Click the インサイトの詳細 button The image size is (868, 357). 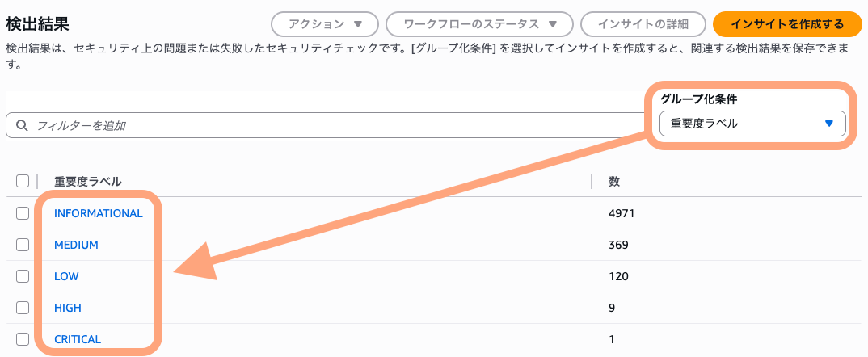[x=643, y=24]
